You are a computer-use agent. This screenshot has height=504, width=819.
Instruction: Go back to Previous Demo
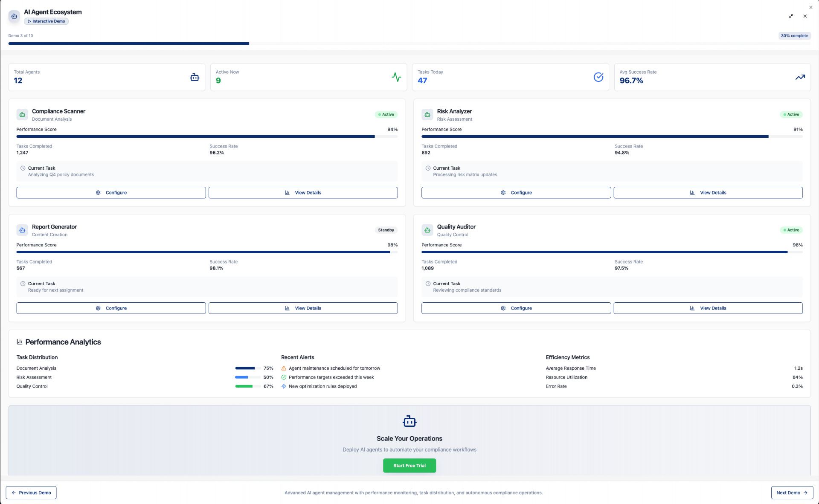click(31, 492)
